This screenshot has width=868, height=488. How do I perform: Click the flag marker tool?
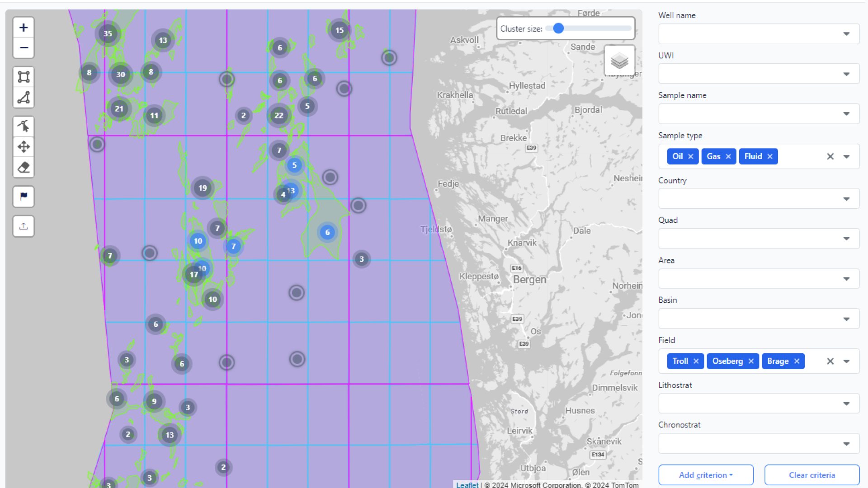(24, 197)
